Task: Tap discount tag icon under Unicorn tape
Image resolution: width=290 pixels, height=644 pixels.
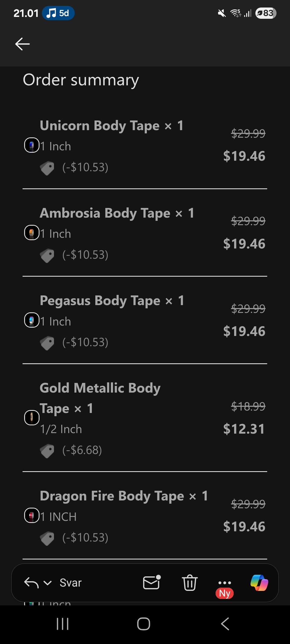Action: 47,168
